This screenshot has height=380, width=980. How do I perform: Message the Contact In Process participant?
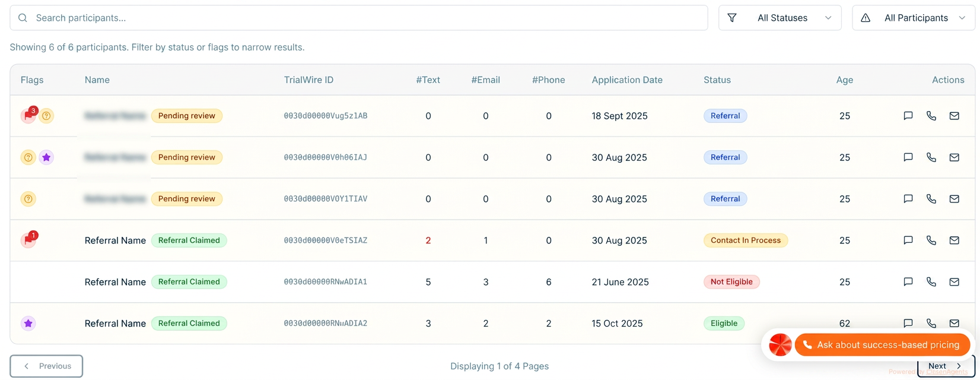908,240
